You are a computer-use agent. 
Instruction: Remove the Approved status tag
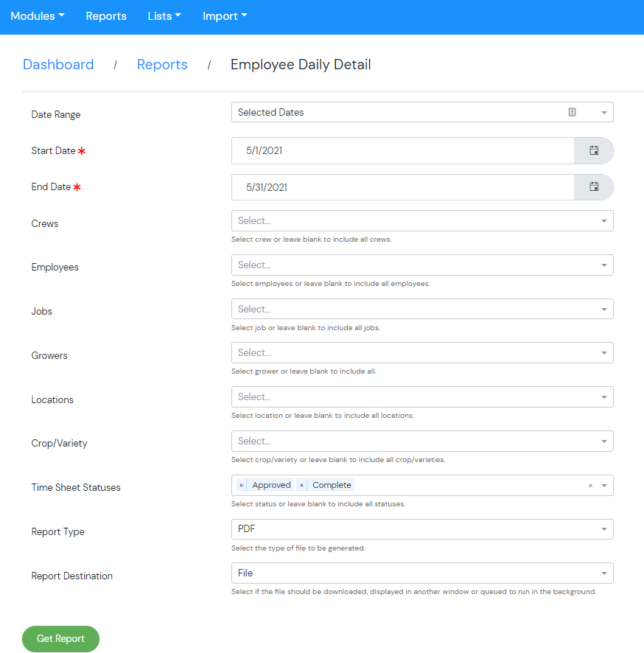242,485
